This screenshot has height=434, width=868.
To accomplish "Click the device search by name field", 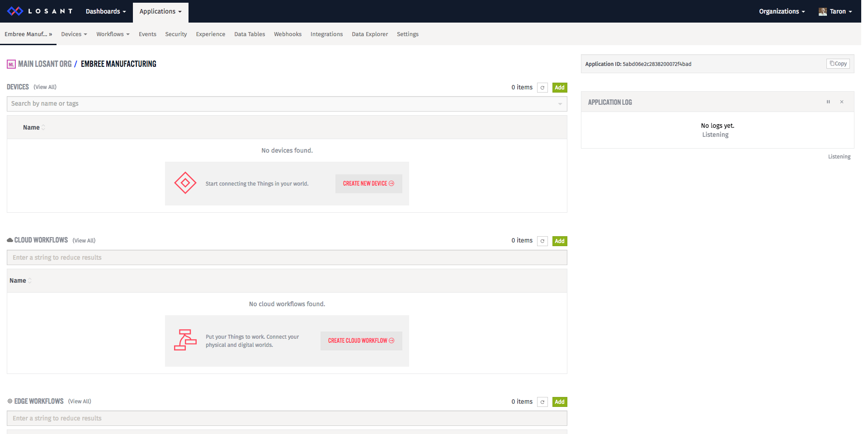I will coord(287,104).
